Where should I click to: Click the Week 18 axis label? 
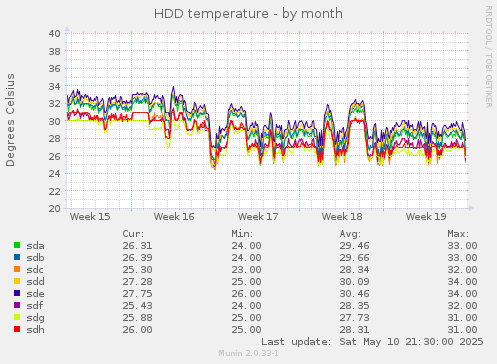342,217
